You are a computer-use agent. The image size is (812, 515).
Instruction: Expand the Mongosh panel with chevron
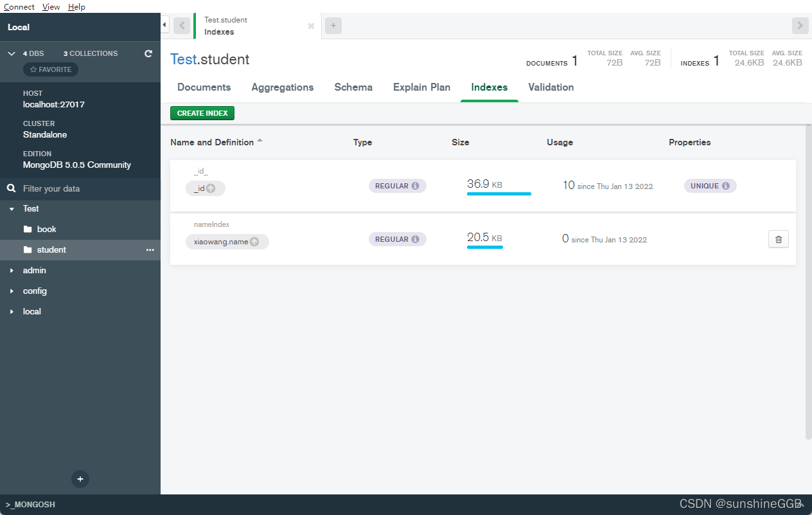point(801,505)
